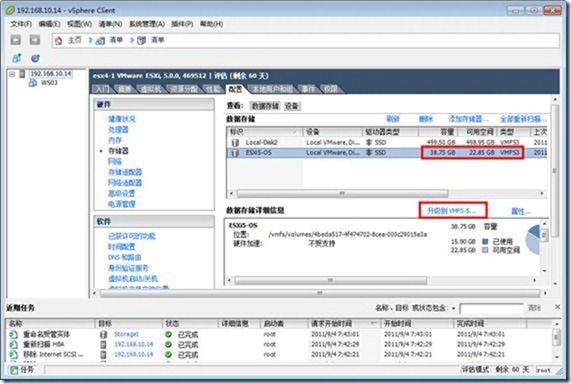
Task: Open 网络 hardware link
Action: coord(115,161)
